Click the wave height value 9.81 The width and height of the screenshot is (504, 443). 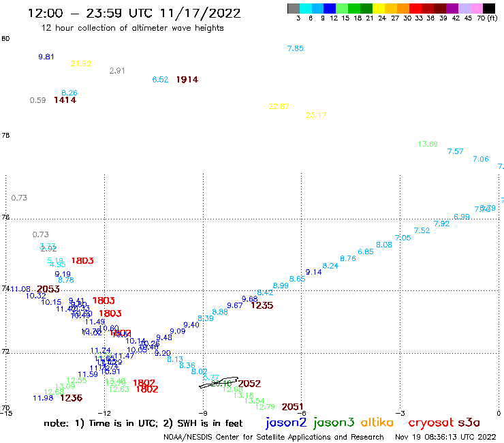46,57
